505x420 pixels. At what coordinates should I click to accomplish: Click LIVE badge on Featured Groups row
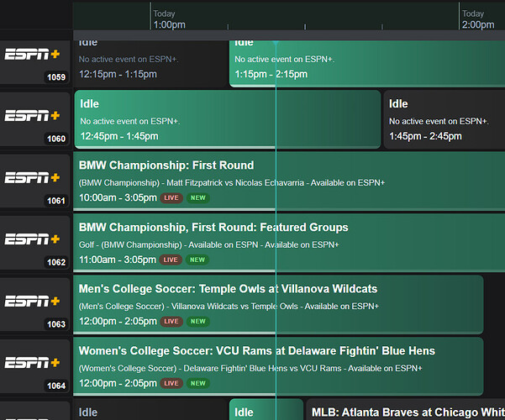[171, 260]
